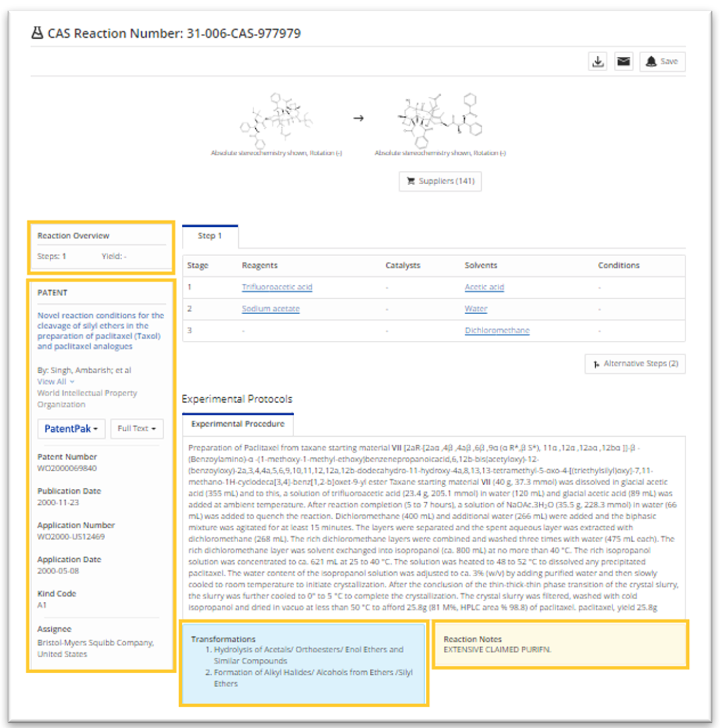Screen dimensions: 720x728
Task: Click the Reaction Overview heading
Action: 74,236
